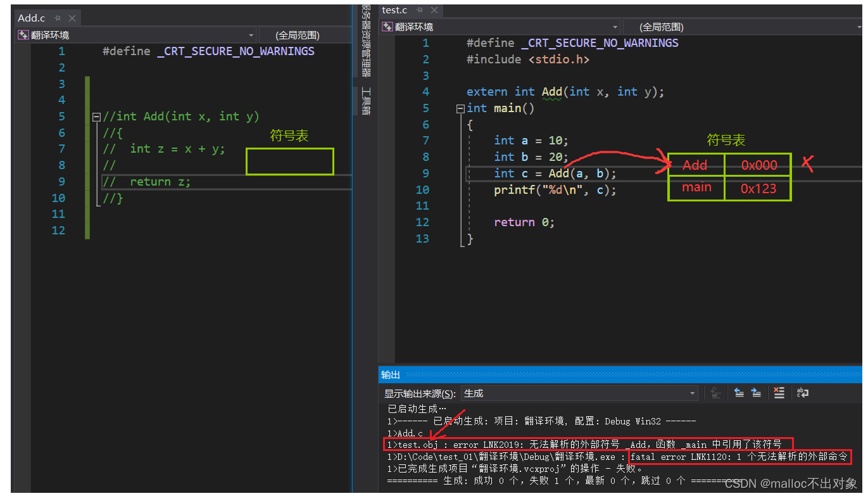Go to previous message in output toolbar
This screenshot has height=496, width=868.
tap(739, 393)
